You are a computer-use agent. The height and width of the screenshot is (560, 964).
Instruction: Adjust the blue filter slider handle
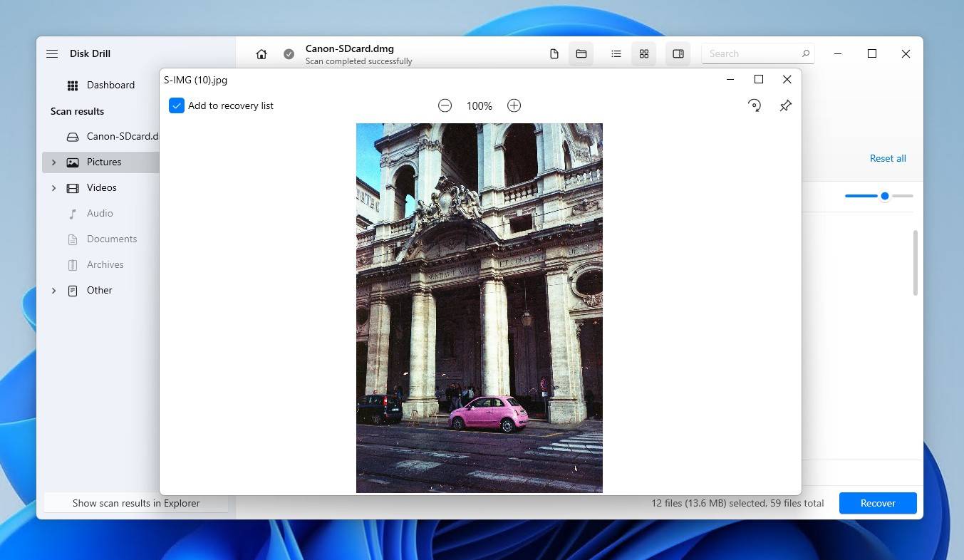click(x=884, y=196)
